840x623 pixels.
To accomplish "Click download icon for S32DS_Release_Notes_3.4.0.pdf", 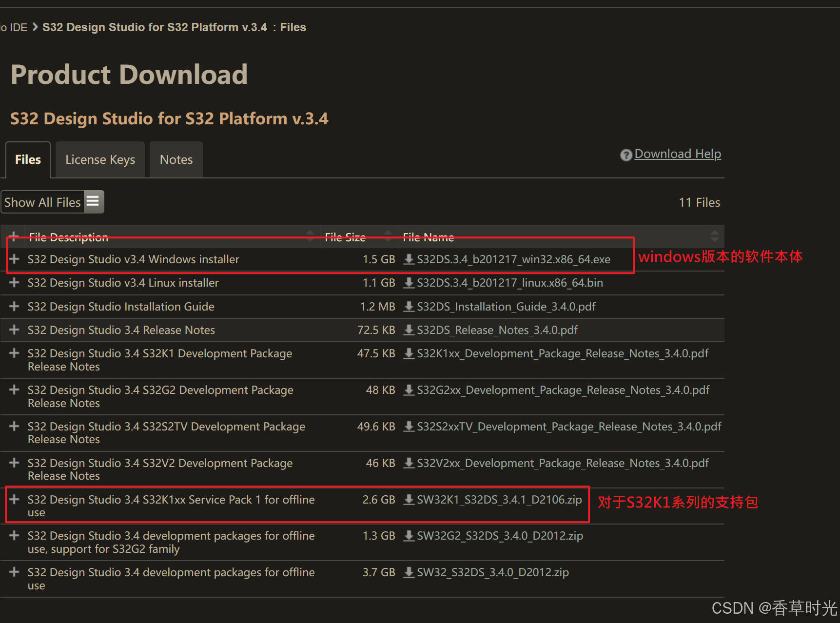I will (x=409, y=330).
